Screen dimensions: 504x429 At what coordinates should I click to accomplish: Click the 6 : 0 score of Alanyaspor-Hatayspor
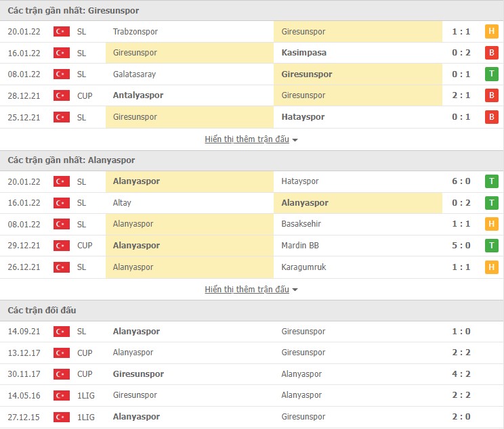tap(461, 181)
